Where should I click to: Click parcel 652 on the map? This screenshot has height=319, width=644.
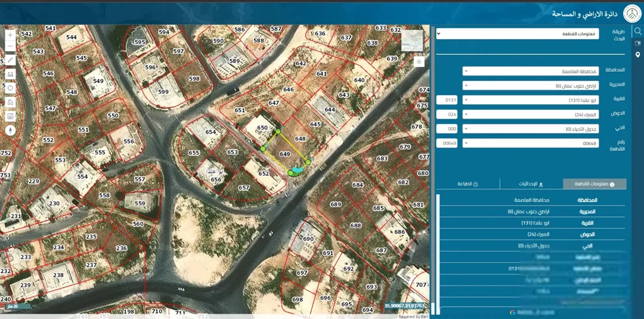264,174
